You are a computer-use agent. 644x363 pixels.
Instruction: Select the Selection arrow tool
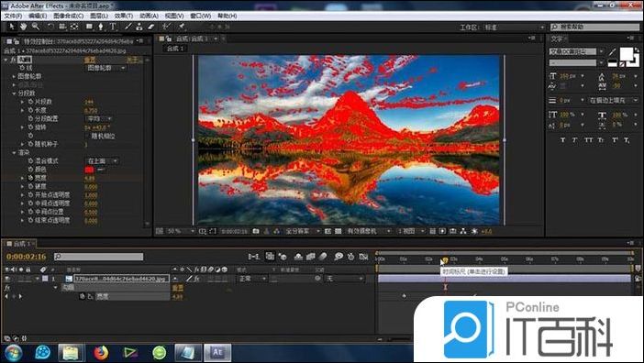tap(12, 27)
